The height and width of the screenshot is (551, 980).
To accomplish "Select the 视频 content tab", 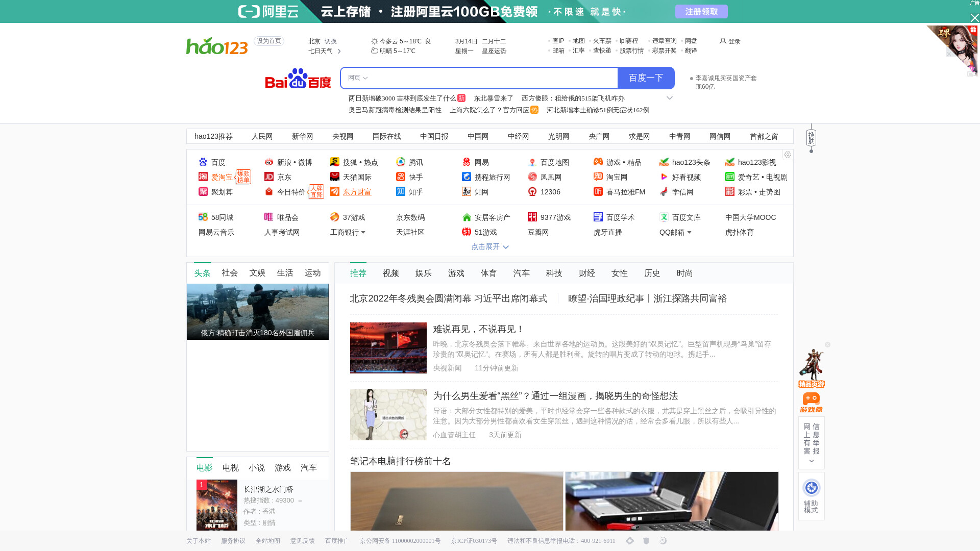I will [x=391, y=273].
